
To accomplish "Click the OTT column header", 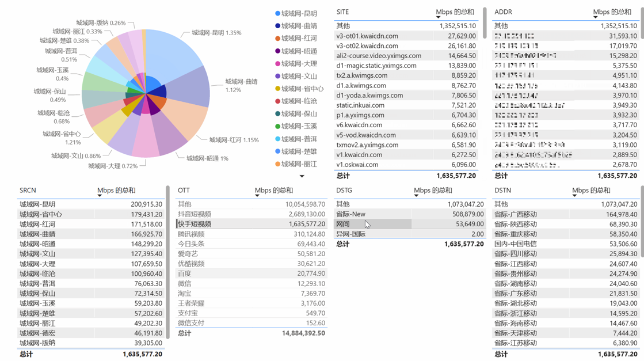I will point(184,191).
